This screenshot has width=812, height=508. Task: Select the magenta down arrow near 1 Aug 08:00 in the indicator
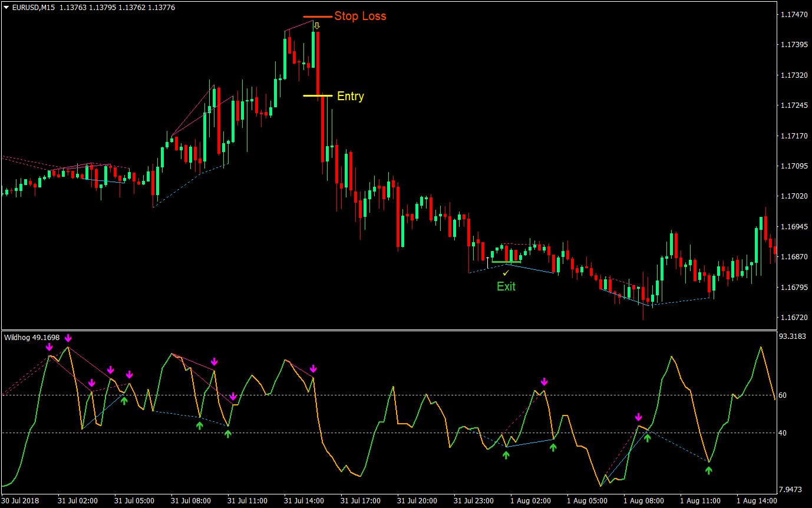tap(639, 415)
